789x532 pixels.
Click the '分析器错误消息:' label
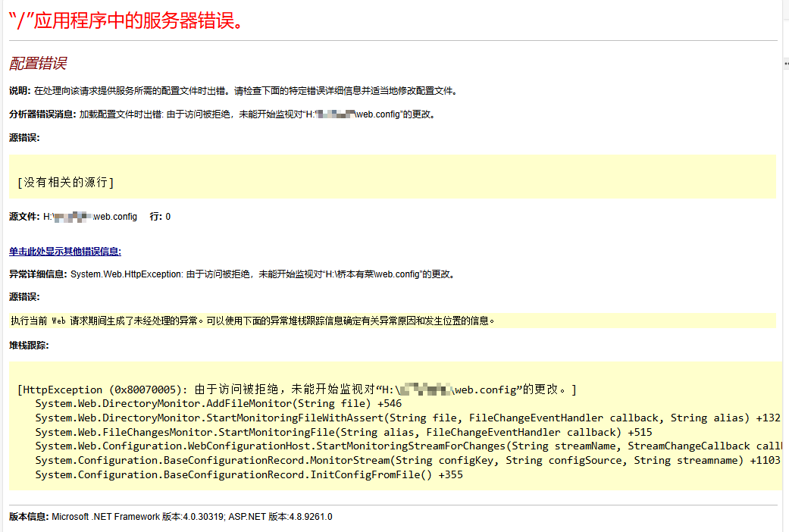(x=43, y=114)
